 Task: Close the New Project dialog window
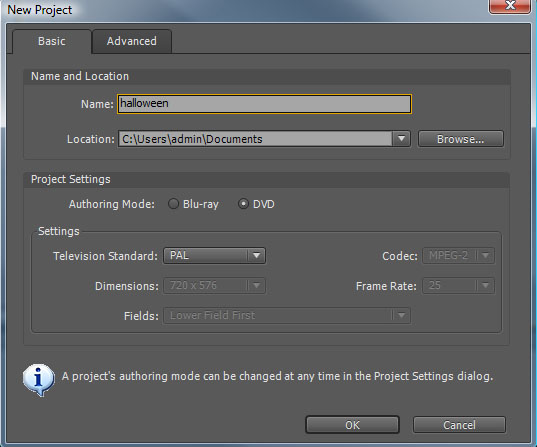point(510,6)
